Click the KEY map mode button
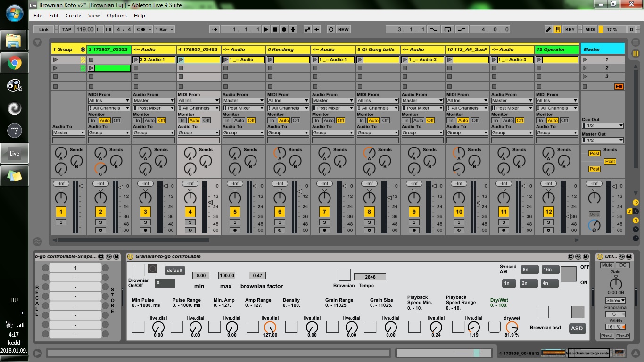The height and width of the screenshot is (362, 644). tap(570, 29)
